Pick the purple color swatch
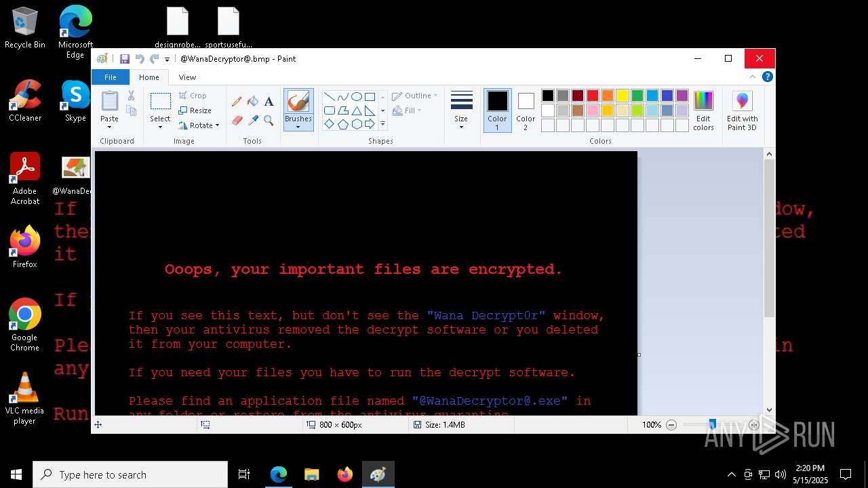The height and width of the screenshot is (488, 868). [x=682, y=96]
